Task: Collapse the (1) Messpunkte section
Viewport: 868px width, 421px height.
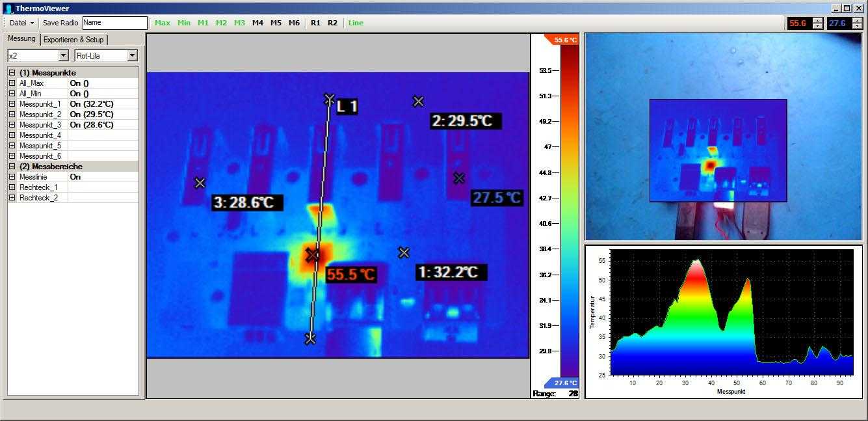Action: (x=12, y=73)
